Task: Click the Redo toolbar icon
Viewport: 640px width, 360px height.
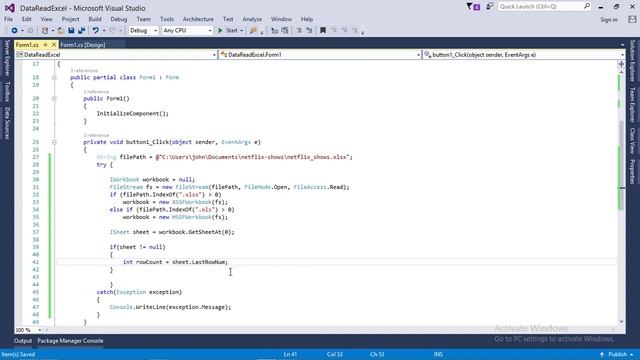Action: coord(112,31)
